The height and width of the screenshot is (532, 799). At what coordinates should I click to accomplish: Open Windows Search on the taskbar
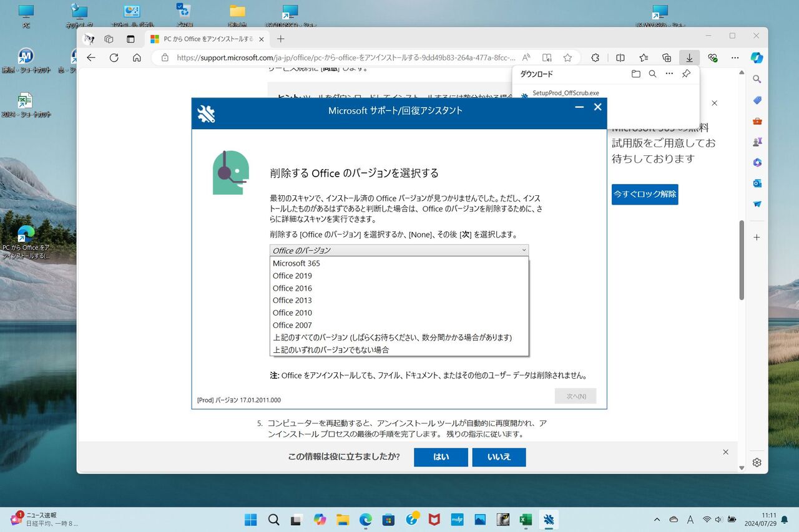(273, 520)
